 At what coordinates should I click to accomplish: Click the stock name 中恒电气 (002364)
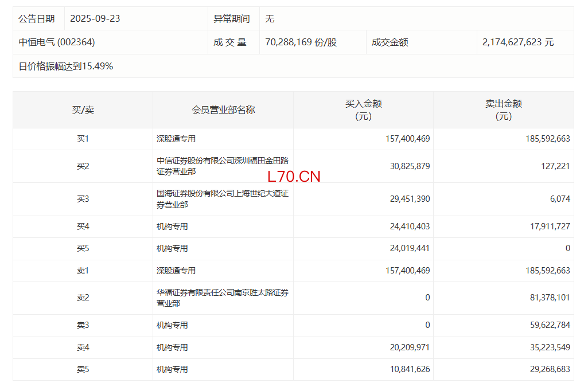pyautogui.click(x=57, y=42)
